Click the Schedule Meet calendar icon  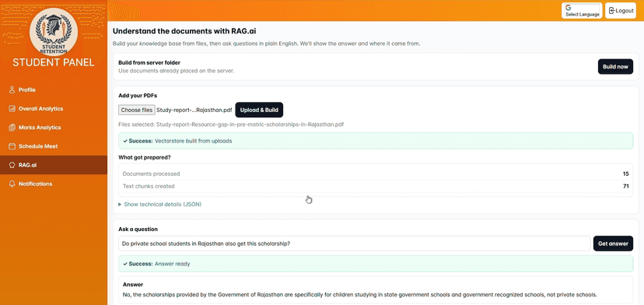pos(12,146)
